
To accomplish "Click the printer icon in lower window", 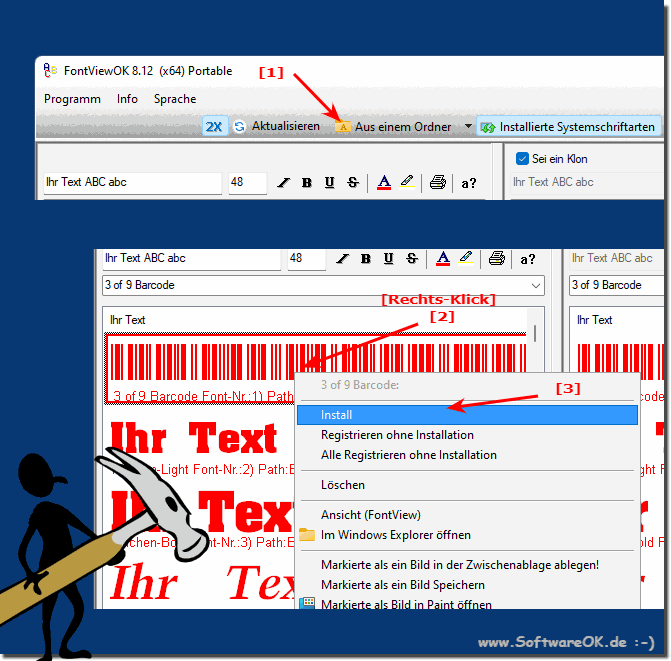I will 496,258.
